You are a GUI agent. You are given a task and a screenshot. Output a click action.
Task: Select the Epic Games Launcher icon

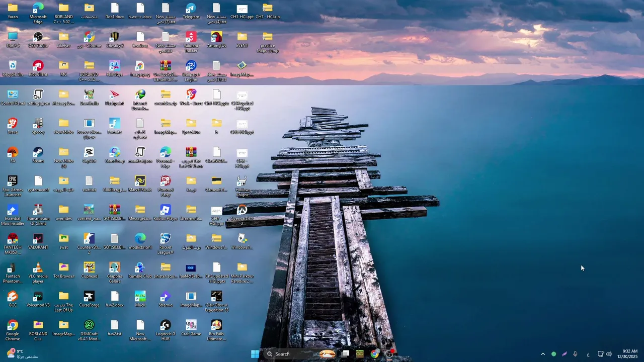[13, 186]
